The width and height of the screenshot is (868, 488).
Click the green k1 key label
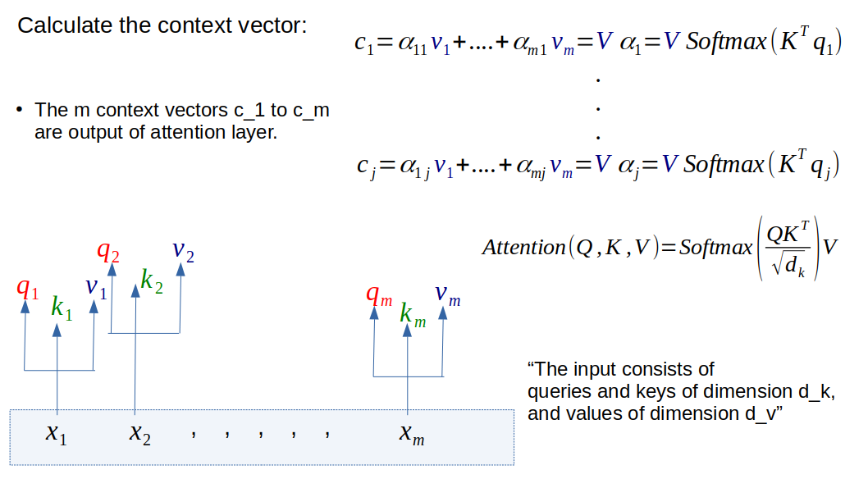[x=61, y=307]
